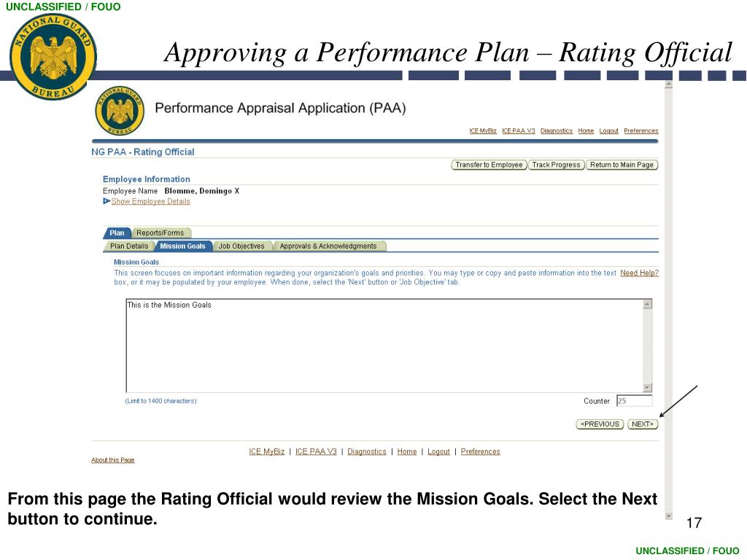747x560 pixels.
Task: Select the Plan Details subtab
Action: [129, 246]
